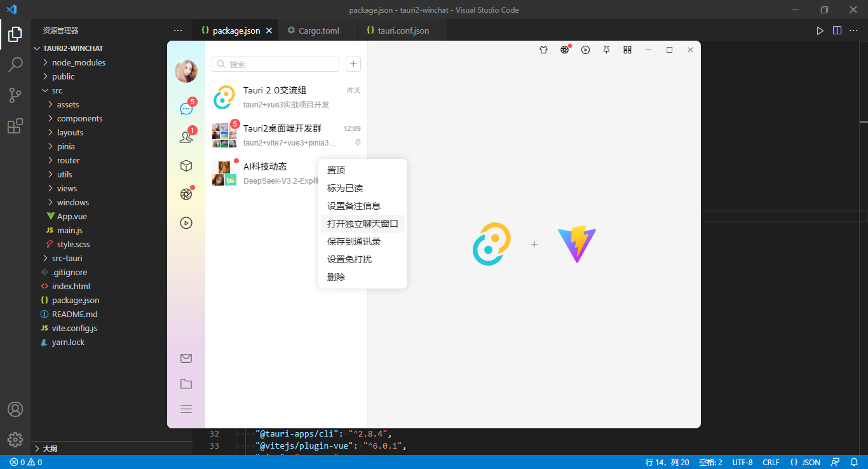Image resolution: width=868 pixels, height=469 pixels.
Task: Choose 保存到通讯录 from the context menu
Action: tap(363, 241)
